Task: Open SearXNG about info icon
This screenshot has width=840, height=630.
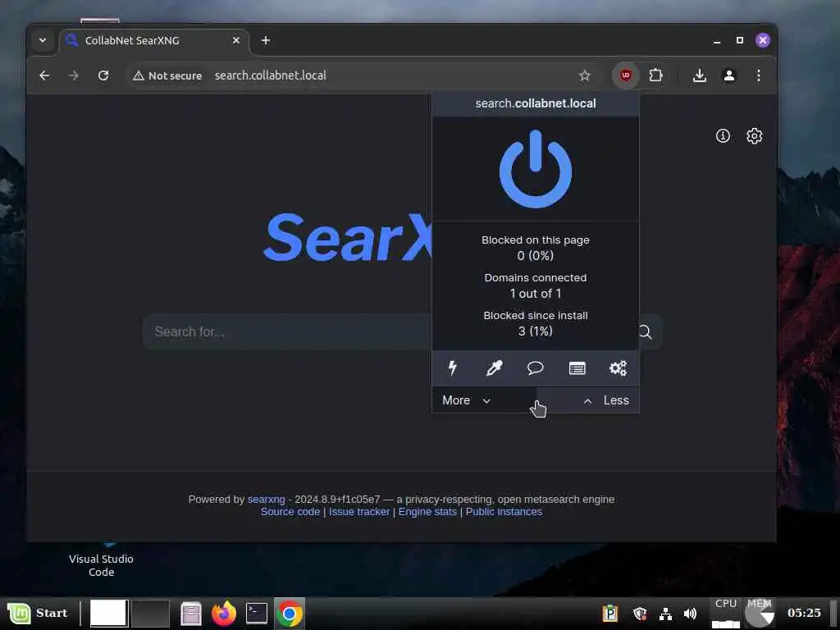Action: click(x=723, y=135)
